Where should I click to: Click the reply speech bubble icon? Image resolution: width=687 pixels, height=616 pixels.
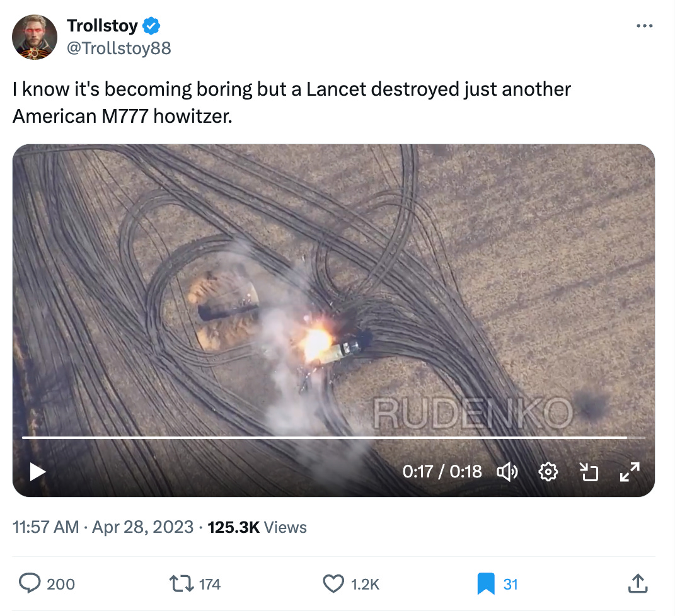click(x=30, y=584)
